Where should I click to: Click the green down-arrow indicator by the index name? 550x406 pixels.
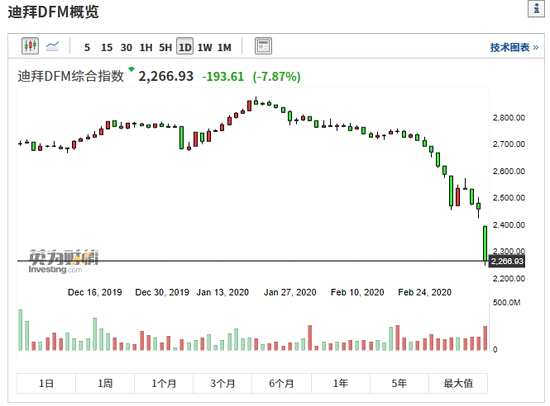[x=132, y=69]
